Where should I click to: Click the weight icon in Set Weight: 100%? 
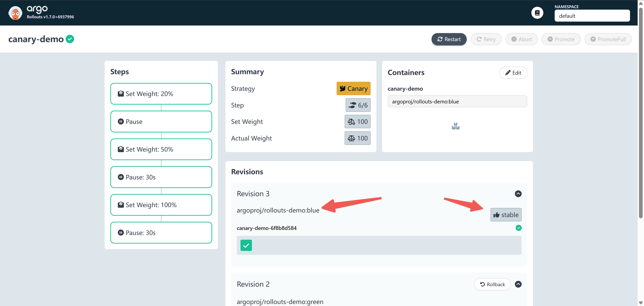pos(121,205)
